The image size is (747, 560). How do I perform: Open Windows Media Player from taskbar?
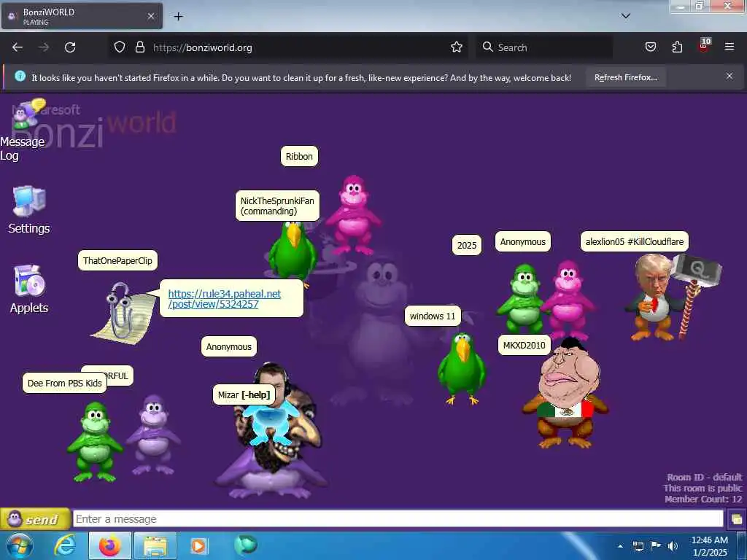pyautogui.click(x=198, y=545)
